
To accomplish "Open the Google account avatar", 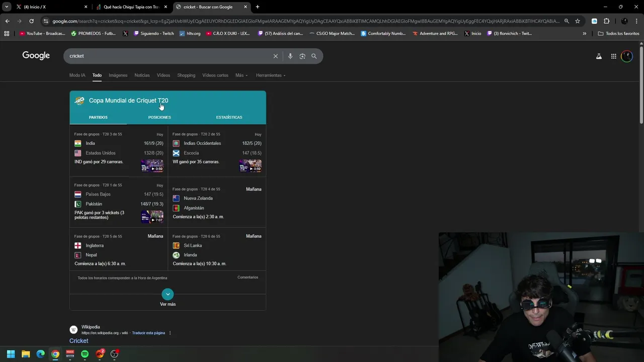I will click(x=626, y=56).
